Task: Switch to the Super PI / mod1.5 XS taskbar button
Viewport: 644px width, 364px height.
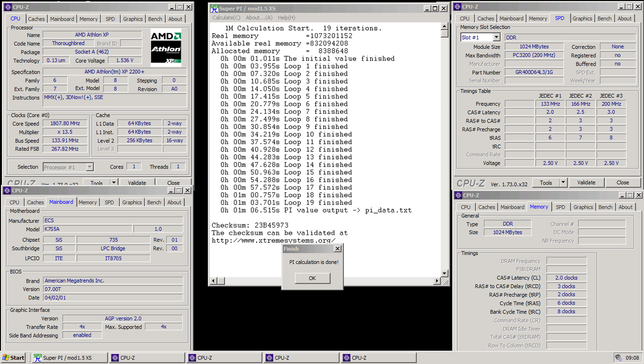Action: [x=70, y=357]
